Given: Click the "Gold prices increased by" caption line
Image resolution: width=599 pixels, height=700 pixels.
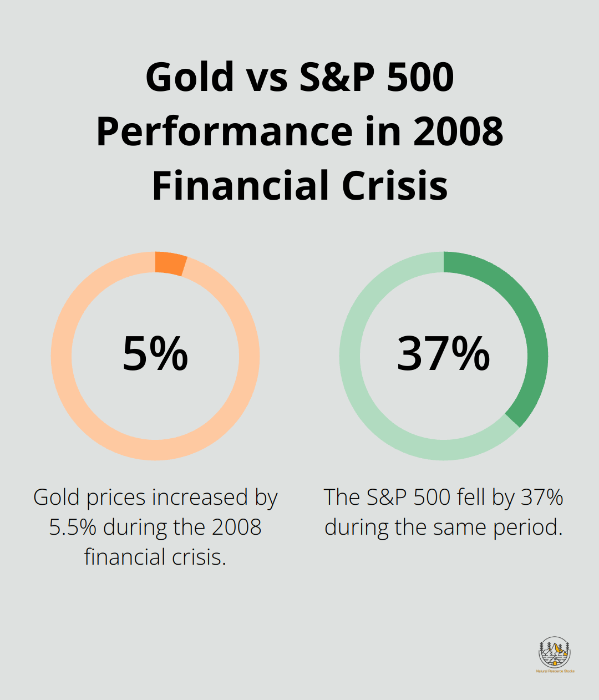Looking at the screenshot, I should pos(155,498).
